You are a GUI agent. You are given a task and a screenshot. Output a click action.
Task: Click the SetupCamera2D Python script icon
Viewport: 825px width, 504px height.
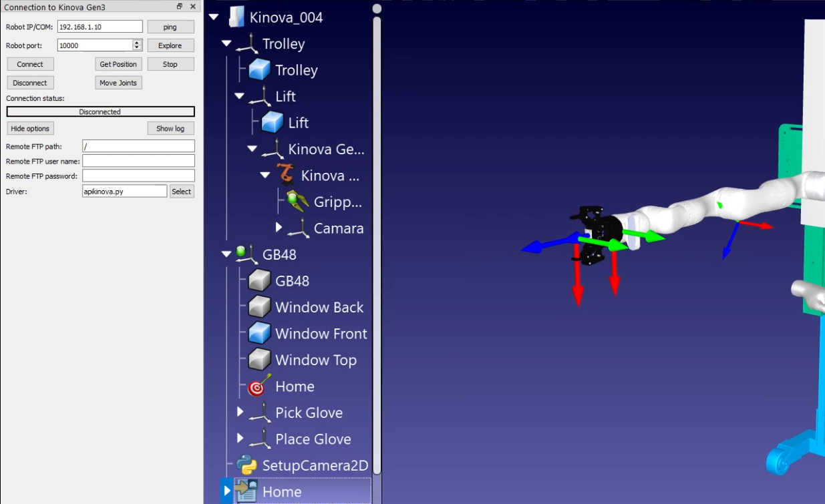point(247,465)
